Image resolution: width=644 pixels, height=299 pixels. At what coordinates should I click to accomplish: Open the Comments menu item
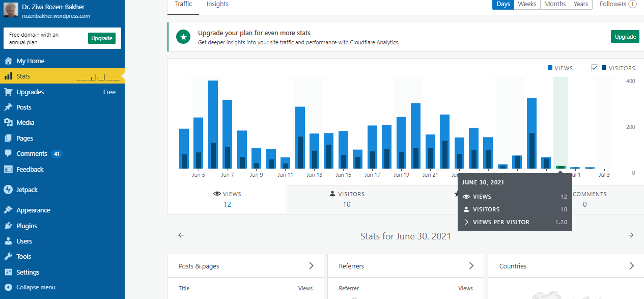click(x=62, y=153)
